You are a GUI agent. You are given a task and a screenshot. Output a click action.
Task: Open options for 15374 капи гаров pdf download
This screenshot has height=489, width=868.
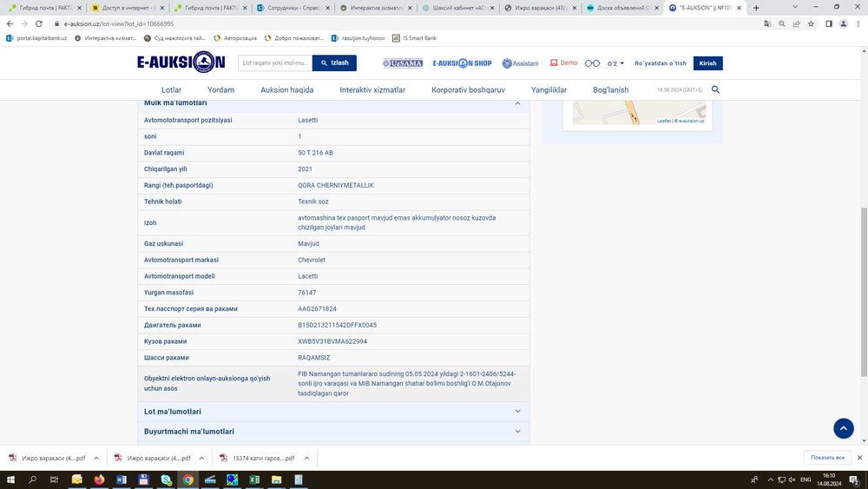click(x=306, y=458)
